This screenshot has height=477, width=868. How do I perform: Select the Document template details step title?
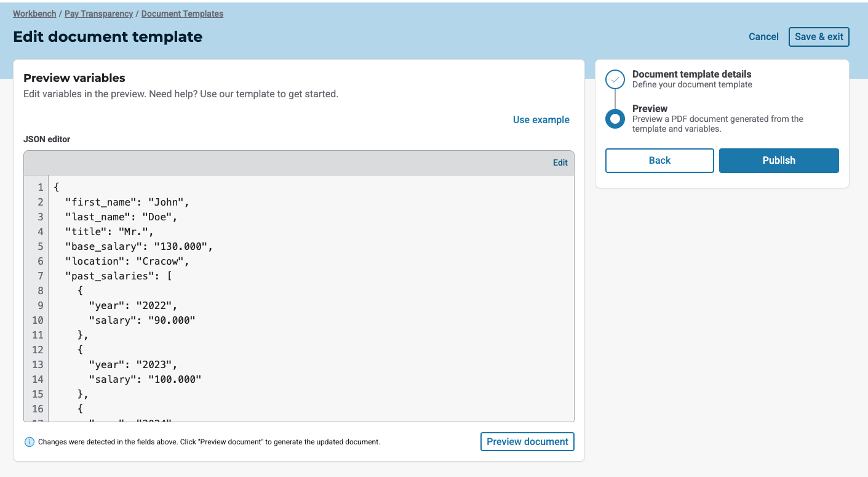pyautogui.click(x=691, y=74)
